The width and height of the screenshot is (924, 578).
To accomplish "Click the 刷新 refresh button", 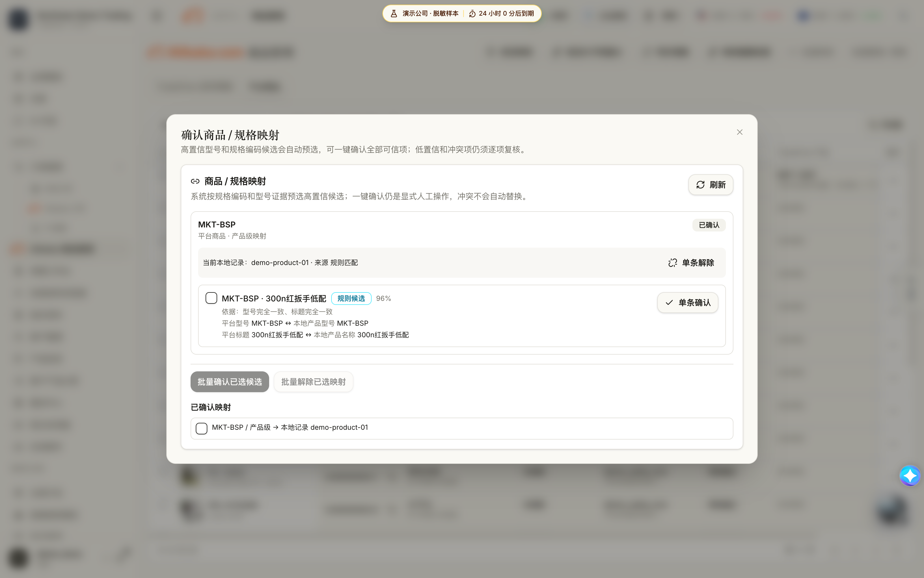I will [x=711, y=185].
